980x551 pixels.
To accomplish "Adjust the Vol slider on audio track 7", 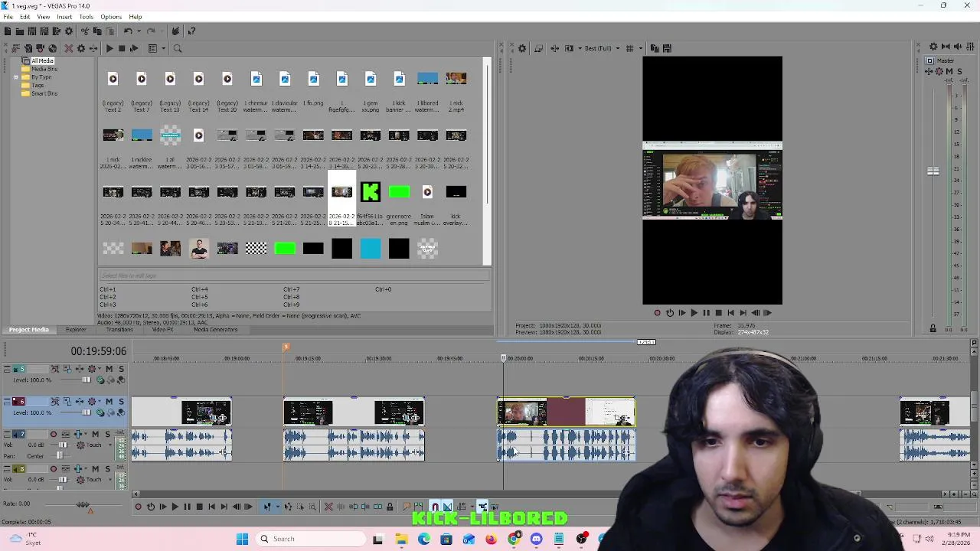I will pyautogui.click(x=62, y=445).
